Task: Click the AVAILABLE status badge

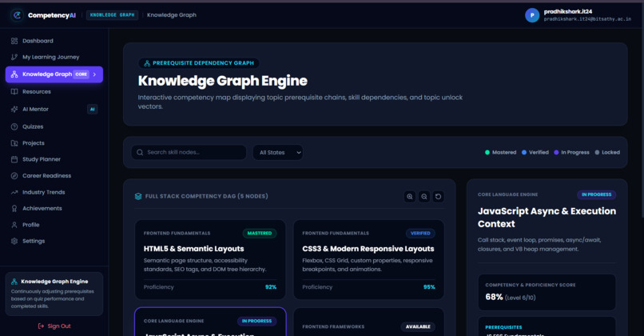Action: (x=418, y=327)
